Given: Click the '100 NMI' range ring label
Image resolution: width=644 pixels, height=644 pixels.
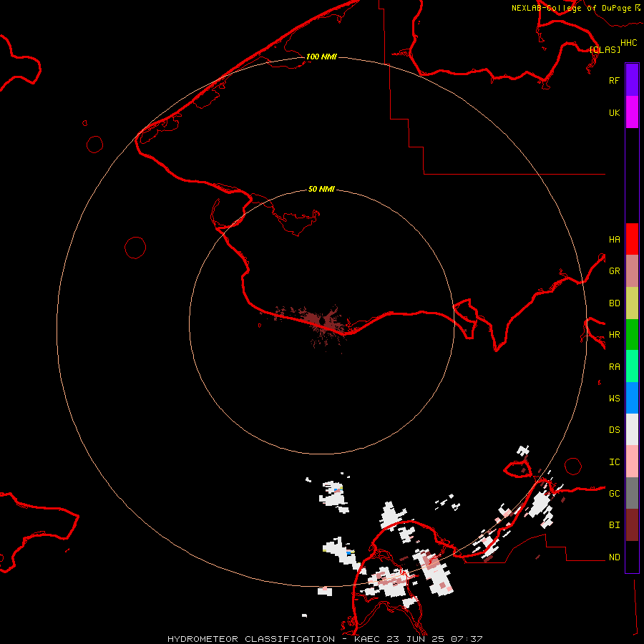Looking at the screenshot, I should click(x=321, y=57).
